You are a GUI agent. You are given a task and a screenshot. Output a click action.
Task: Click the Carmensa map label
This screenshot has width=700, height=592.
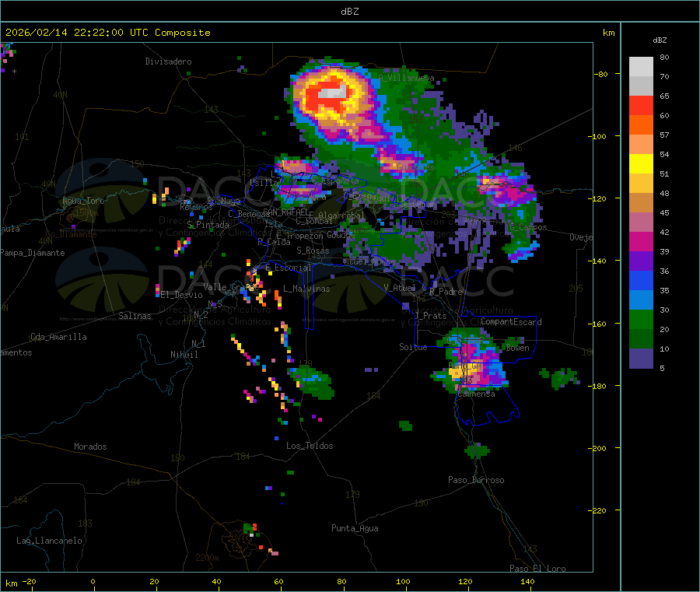[x=476, y=394]
